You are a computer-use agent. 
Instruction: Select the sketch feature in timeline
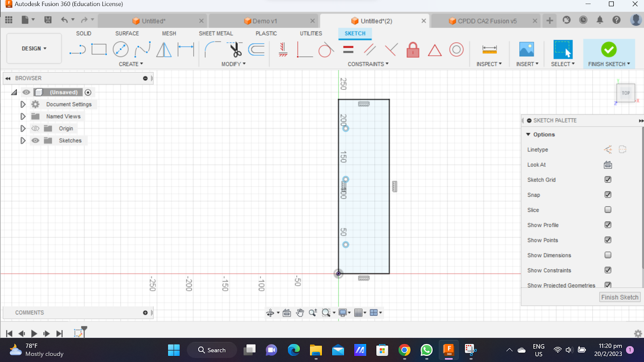point(78,333)
